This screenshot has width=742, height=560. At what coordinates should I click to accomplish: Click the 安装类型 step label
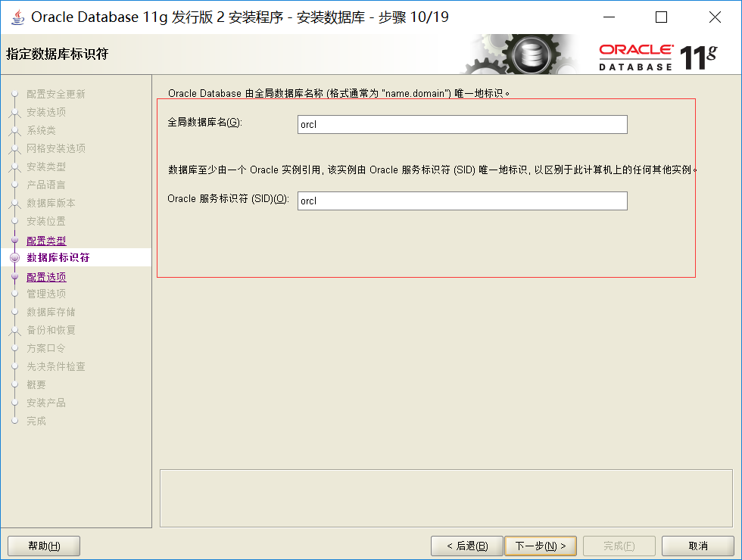click(x=46, y=167)
